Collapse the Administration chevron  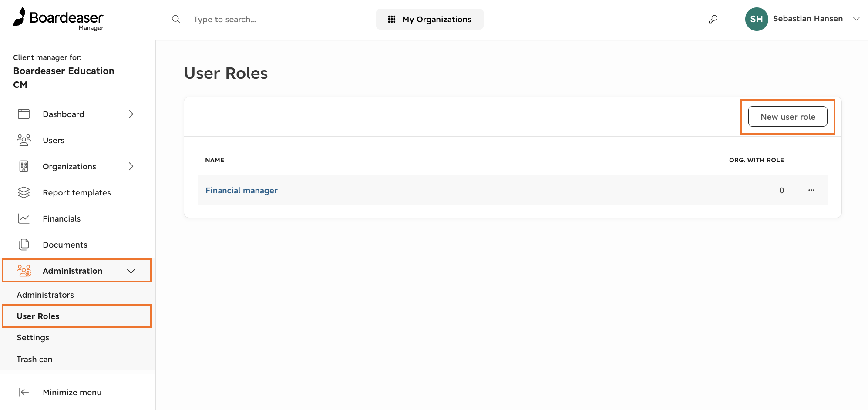[x=131, y=271]
